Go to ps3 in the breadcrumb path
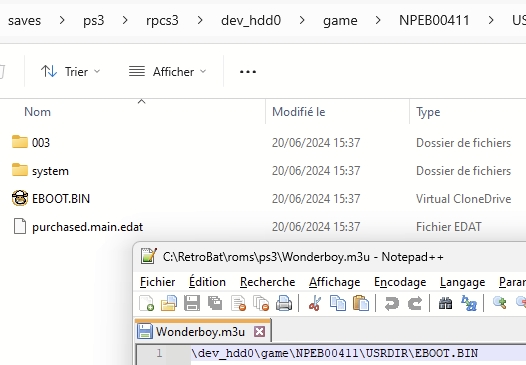The image size is (526, 365). coord(94,20)
